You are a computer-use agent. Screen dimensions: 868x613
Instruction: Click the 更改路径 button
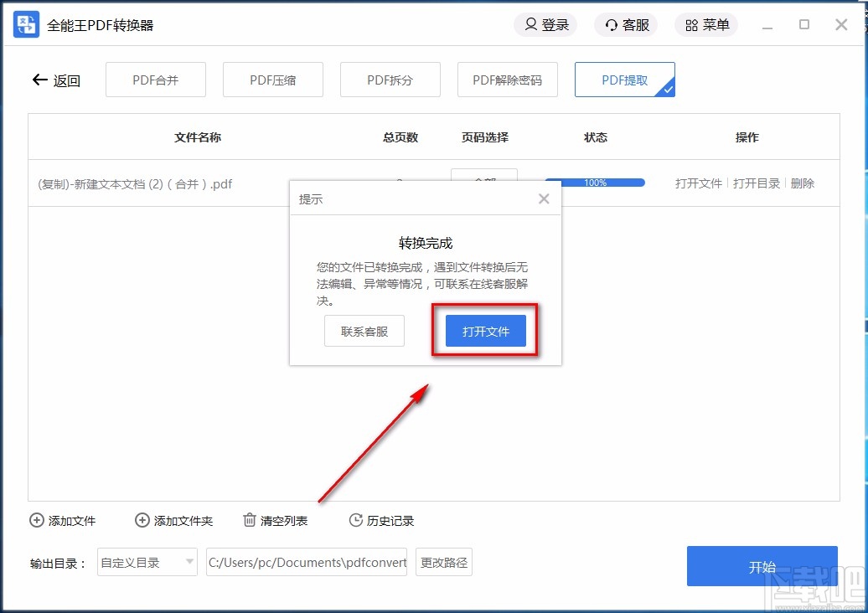tap(443, 562)
